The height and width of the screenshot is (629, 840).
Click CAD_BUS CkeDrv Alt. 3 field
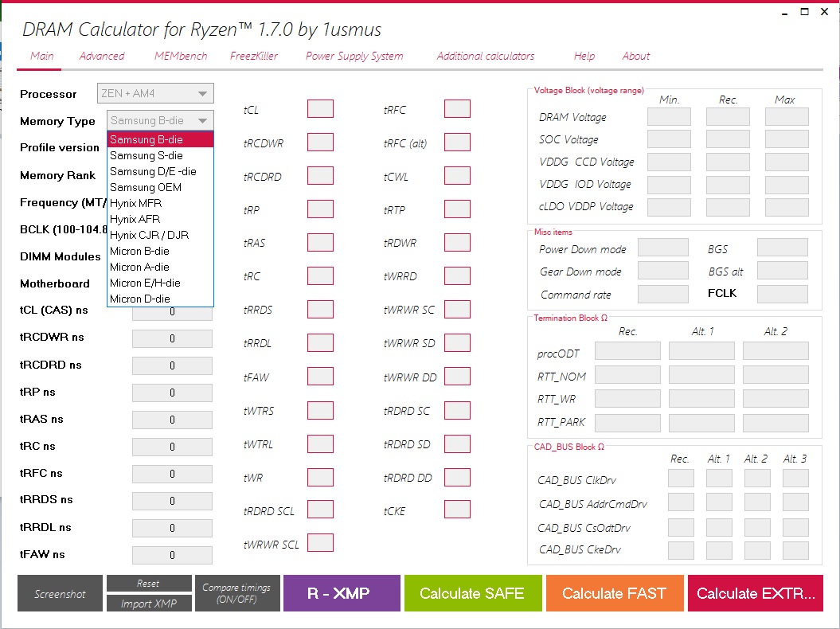[795, 550]
